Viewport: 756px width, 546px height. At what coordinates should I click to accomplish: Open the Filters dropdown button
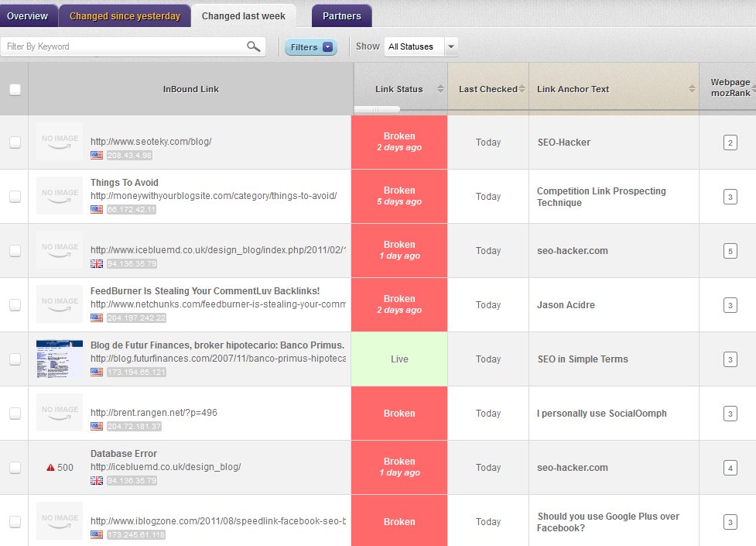[x=311, y=47]
